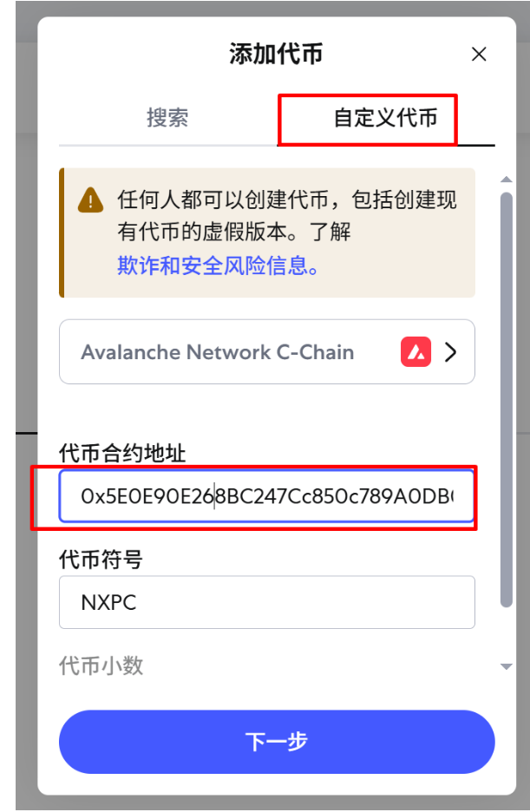Image resolution: width=530 pixels, height=812 pixels.
Task: Click the 下一步 button
Action: 277,742
